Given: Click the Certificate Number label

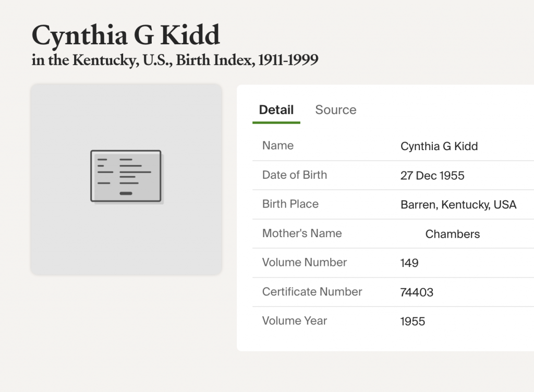Looking at the screenshot, I should point(312,292).
